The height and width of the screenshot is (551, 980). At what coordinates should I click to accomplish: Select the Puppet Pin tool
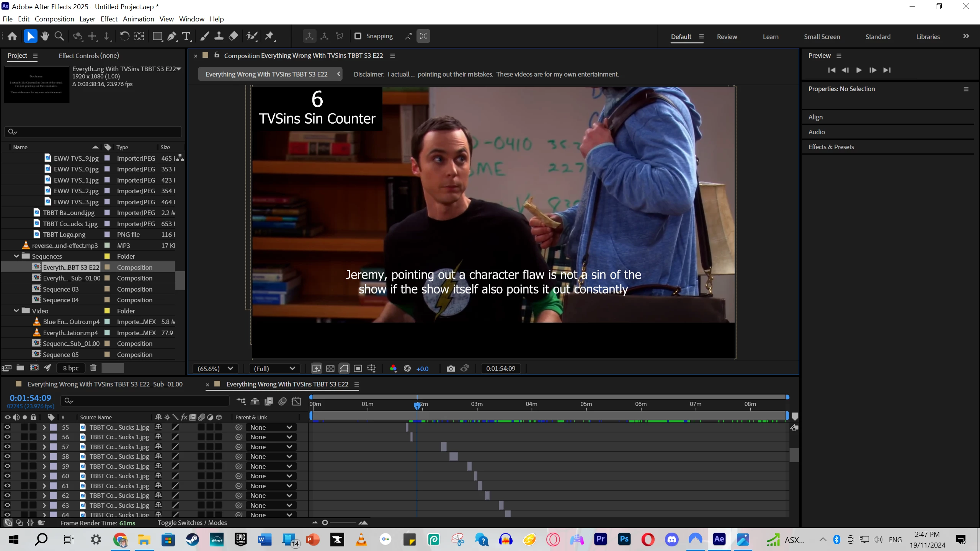(x=269, y=36)
